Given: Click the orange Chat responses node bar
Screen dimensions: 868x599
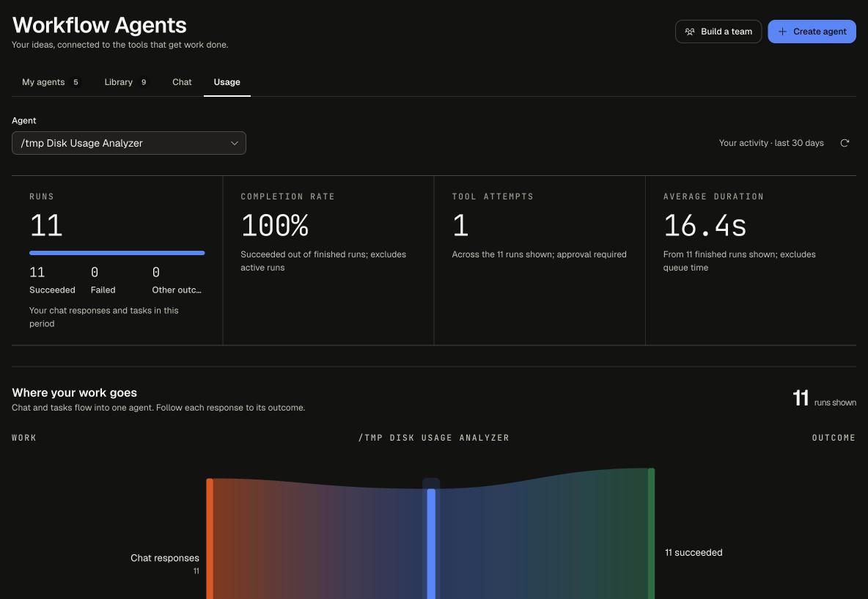Looking at the screenshot, I should [x=210, y=539].
